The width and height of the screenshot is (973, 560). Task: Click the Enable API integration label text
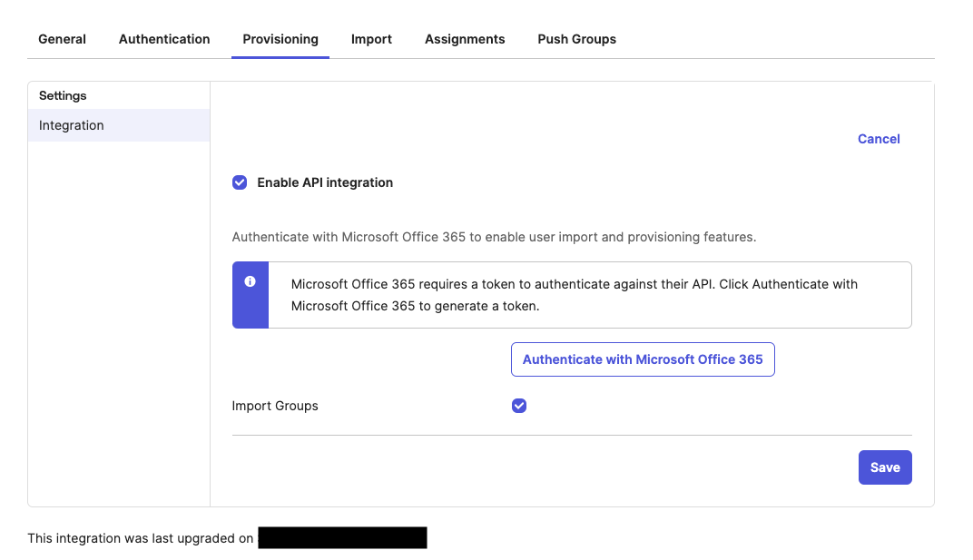tap(325, 182)
